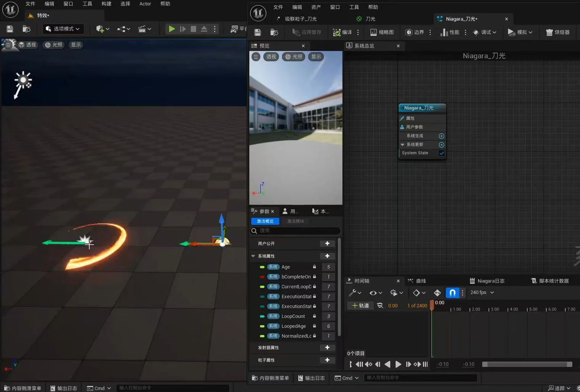This screenshot has height=392, width=580.
Task: Save the Niagara system with disk icon
Action: pos(258,32)
